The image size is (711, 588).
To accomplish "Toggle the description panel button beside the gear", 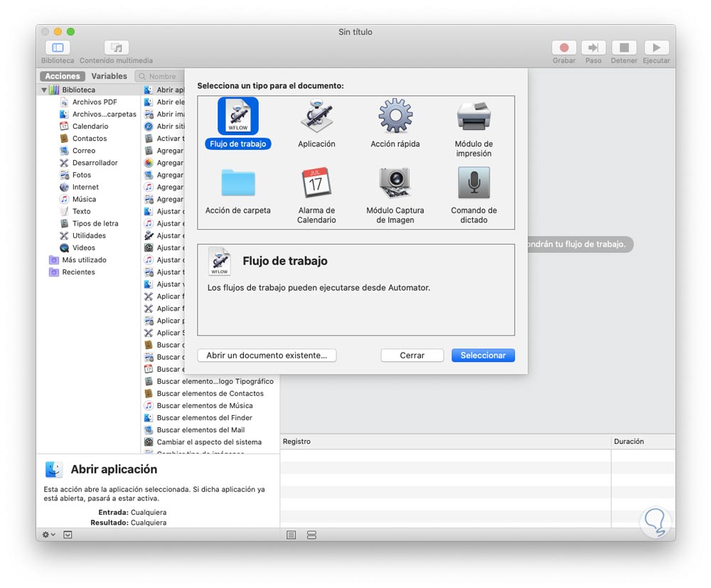I will point(68,535).
